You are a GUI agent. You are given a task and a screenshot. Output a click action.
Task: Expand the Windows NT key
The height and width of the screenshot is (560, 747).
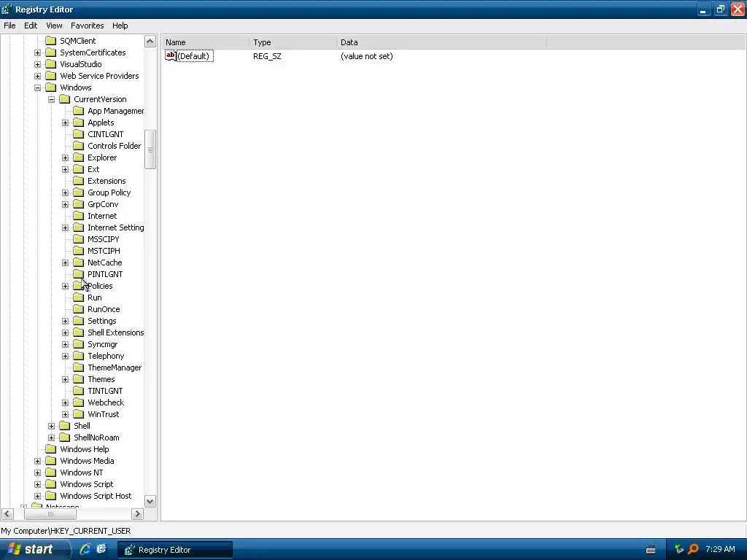(38, 472)
